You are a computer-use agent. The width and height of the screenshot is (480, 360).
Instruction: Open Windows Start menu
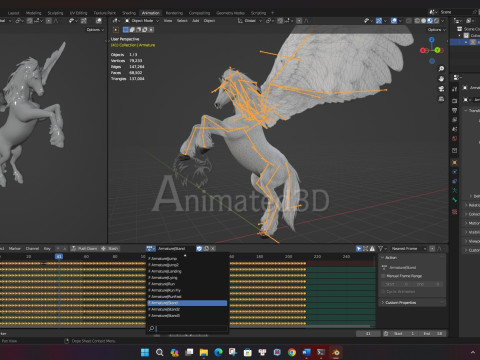point(145,352)
